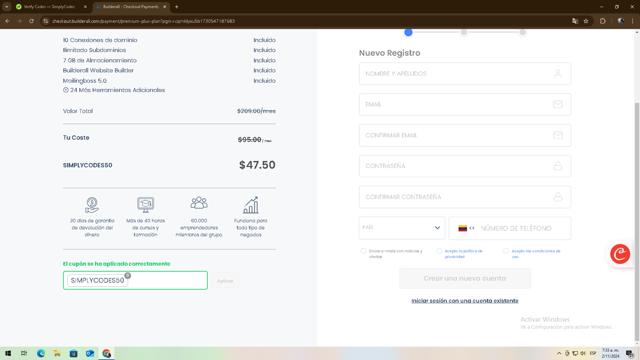Screen dimensions: 640x360
Task: Open the tab search dropdown arrow
Action: [x=7, y=7]
